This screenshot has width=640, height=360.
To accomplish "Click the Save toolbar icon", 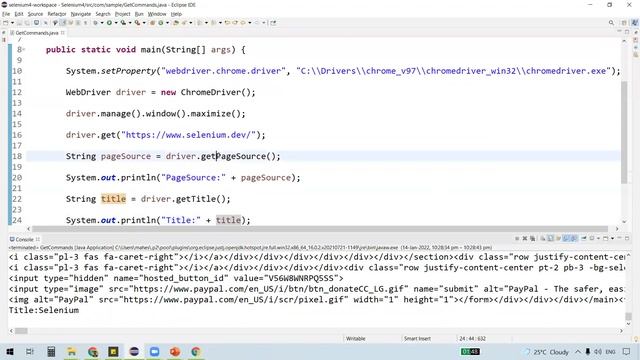I will (x=19, y=23).
